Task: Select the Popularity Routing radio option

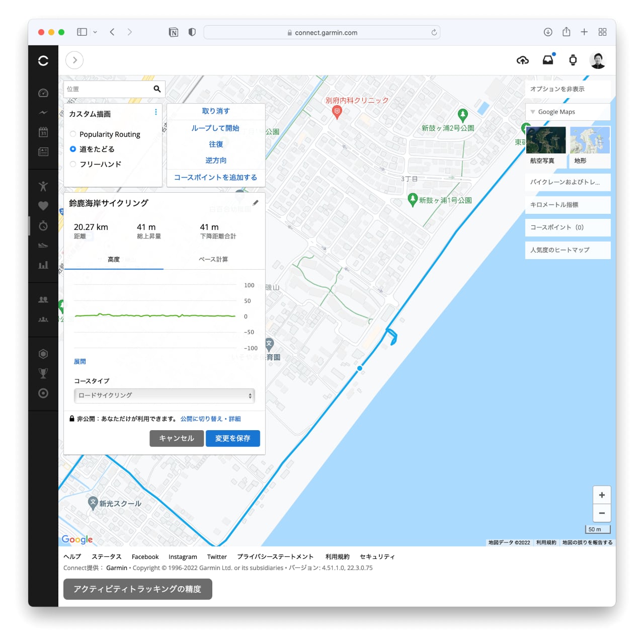Action: click(x=73, y=134)
